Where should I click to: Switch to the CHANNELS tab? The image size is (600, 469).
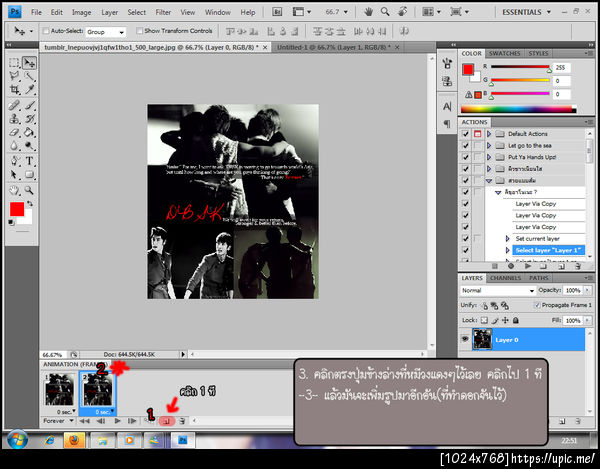(x=505, y=278)
